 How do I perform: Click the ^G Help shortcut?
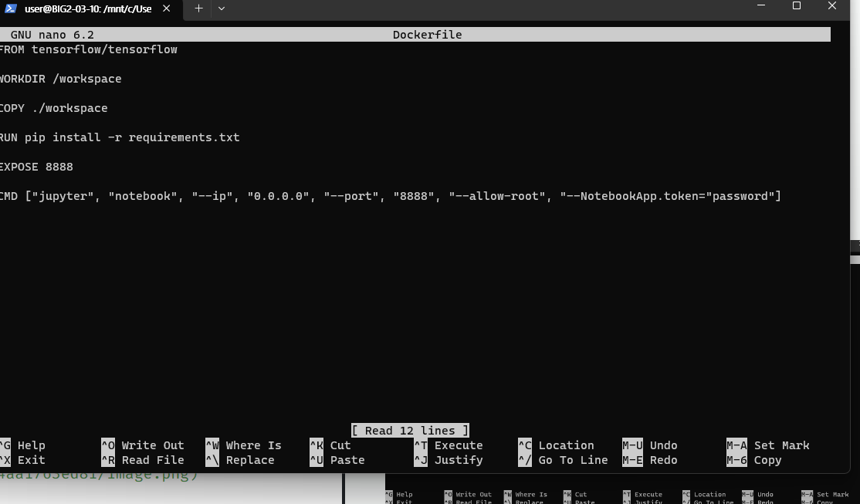[x=23, y=445]
